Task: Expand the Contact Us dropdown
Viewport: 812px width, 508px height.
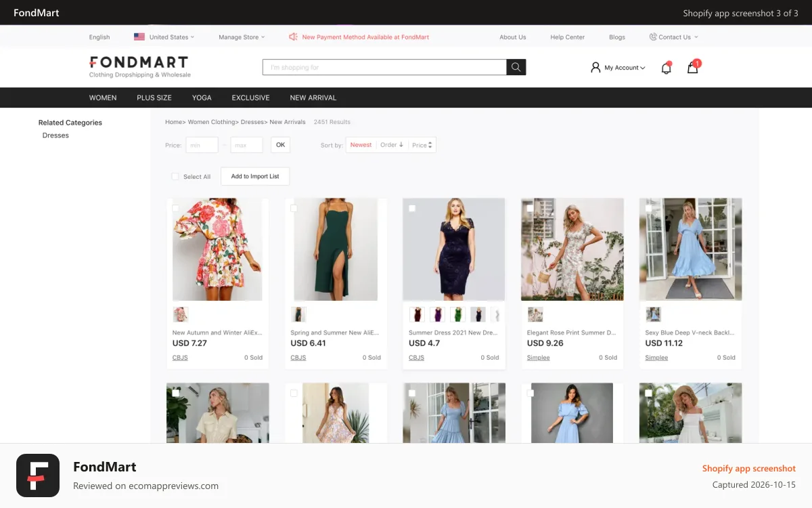Action: 673,37
